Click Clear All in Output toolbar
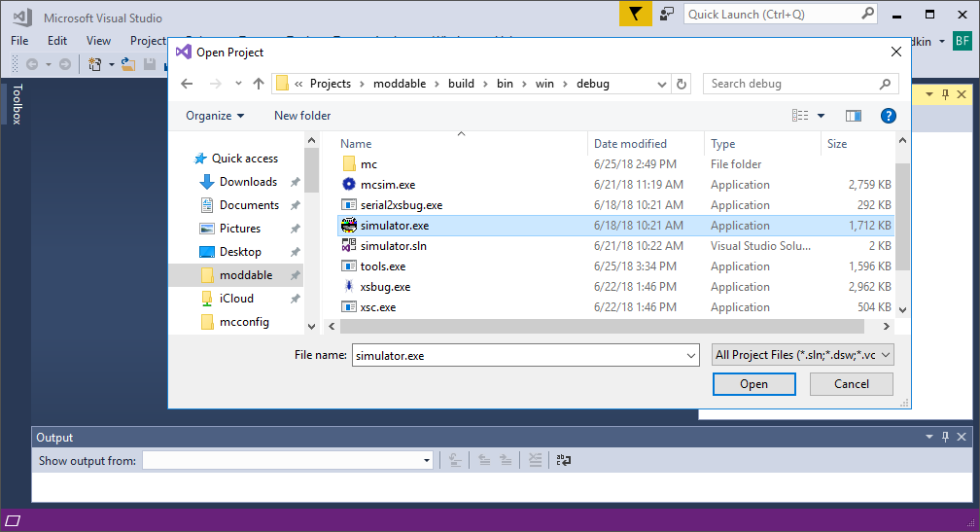The image size is (980, 532). (535, 461)
